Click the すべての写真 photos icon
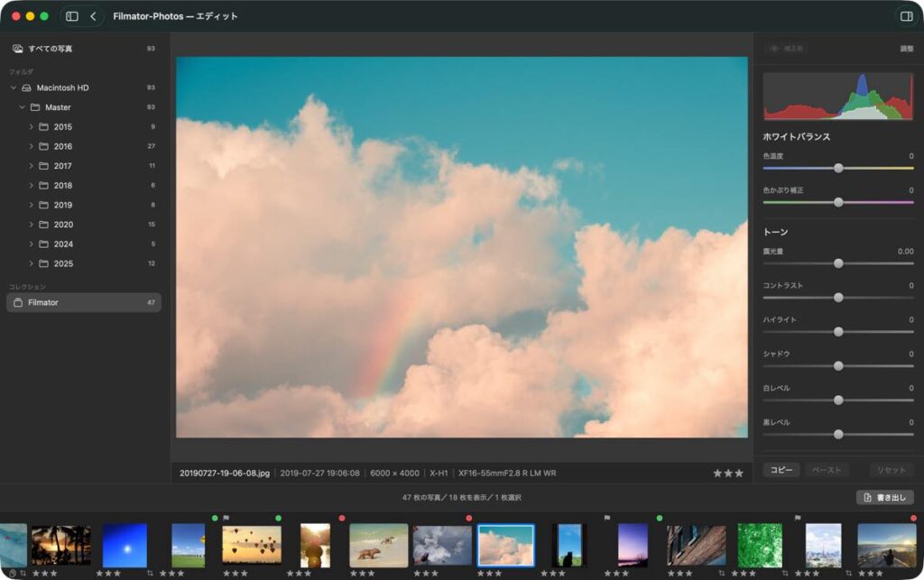 pyautogui.click(x=18, y=49)
